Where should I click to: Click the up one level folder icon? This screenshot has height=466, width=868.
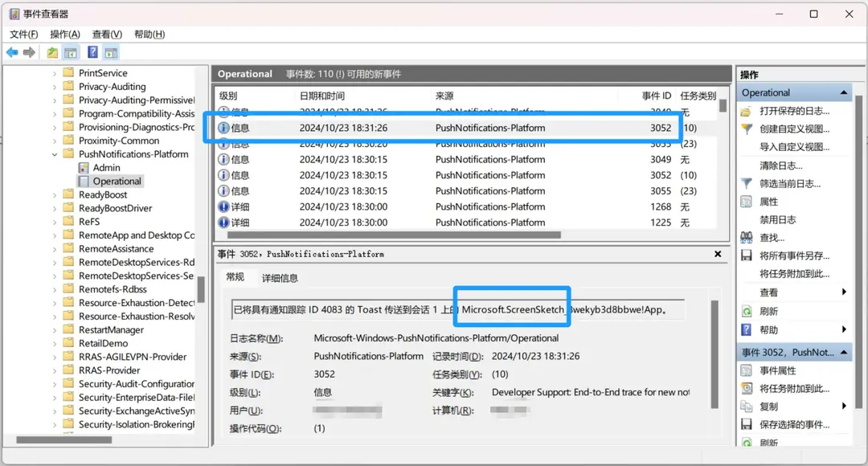click(x=52, y=53)
